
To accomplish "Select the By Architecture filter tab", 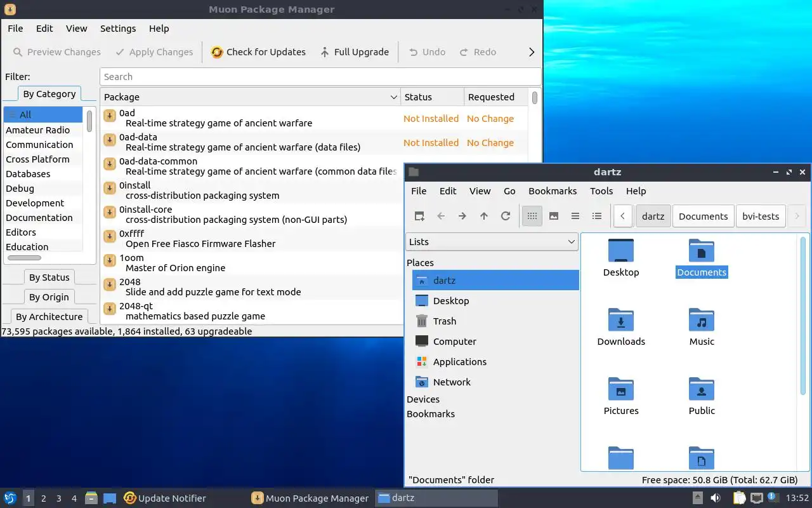I will click(49, 317).
